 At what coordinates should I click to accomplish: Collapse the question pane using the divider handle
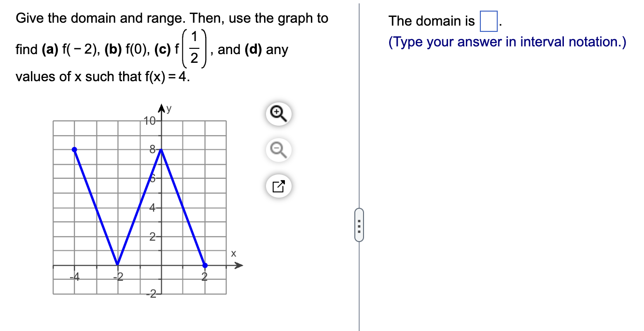tap(359, 224)
